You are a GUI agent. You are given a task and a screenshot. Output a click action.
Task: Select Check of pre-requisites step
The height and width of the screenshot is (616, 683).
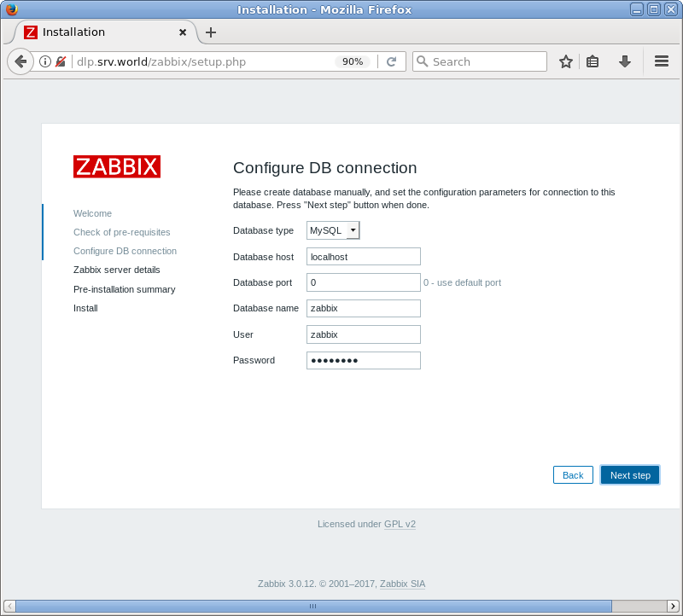[x=121, y=232]
